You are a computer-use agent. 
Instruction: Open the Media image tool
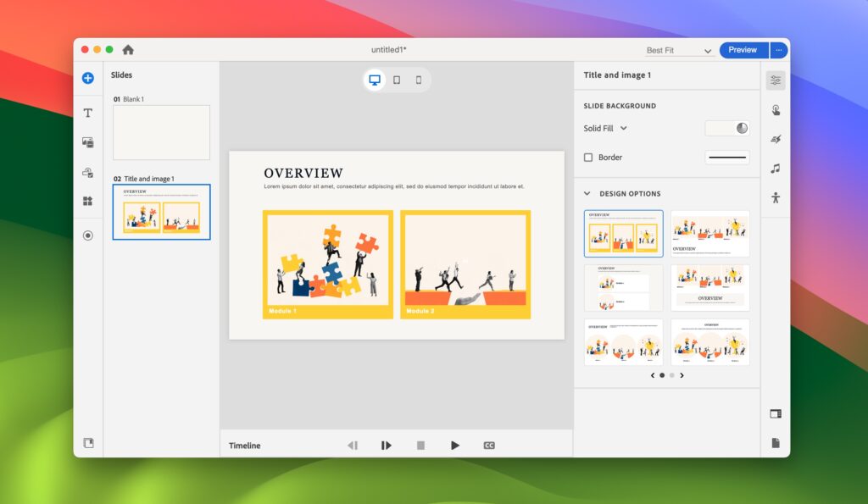88,142
